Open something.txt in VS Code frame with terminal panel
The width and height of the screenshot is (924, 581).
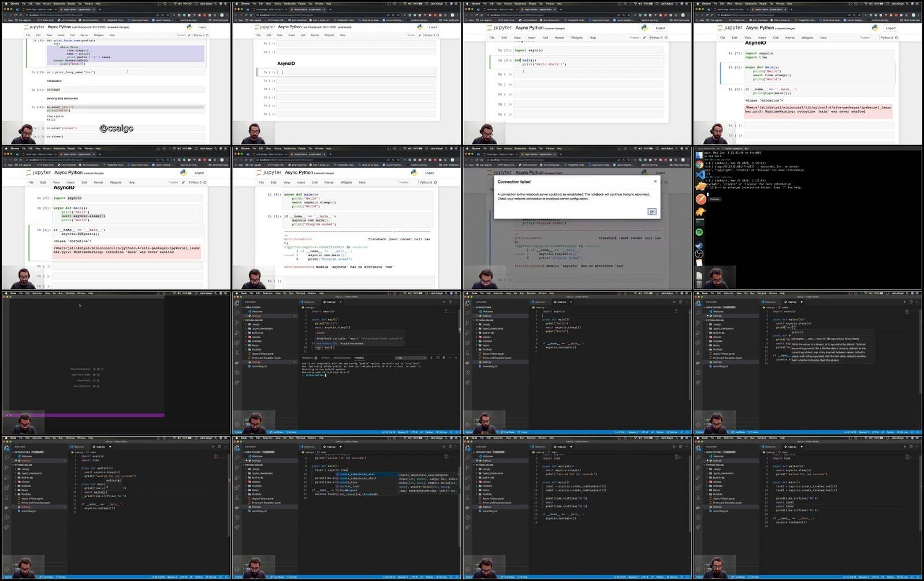coord(259,366)
